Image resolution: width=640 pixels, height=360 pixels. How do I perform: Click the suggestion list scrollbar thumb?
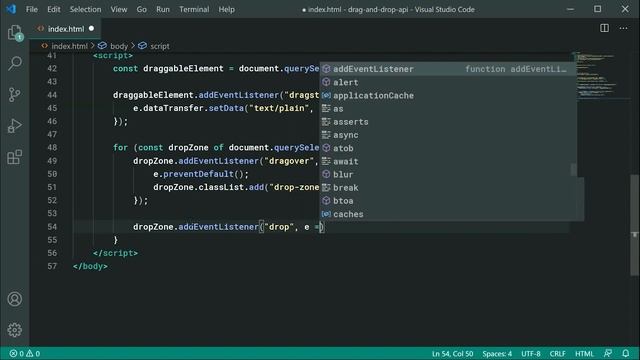pos(573,169)
